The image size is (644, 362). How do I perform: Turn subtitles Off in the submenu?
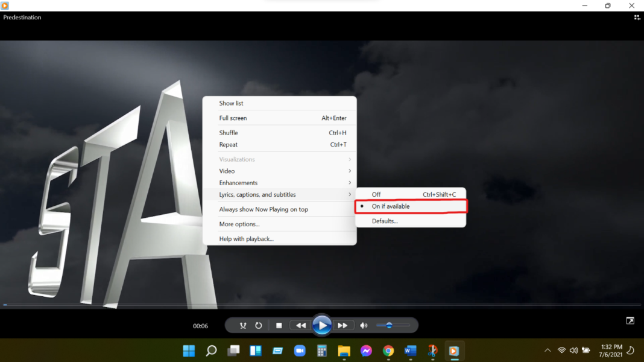tap(376, 194)
